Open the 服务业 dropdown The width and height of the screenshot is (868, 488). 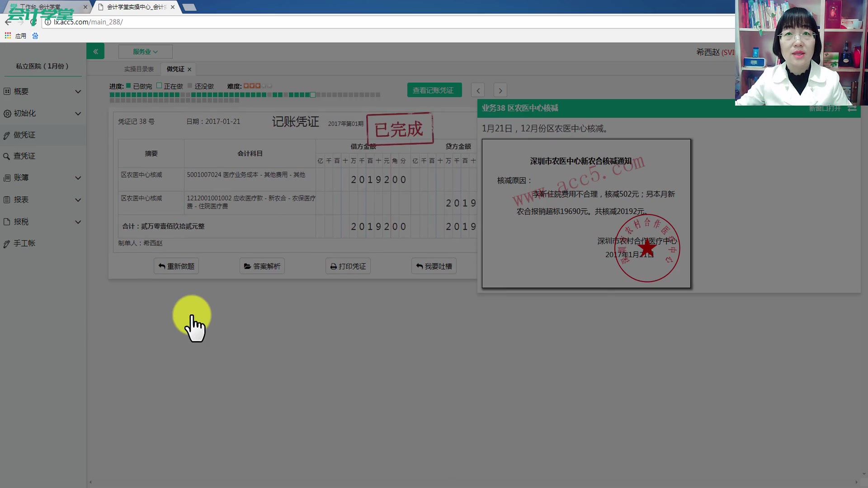click(x=145, y=52)
